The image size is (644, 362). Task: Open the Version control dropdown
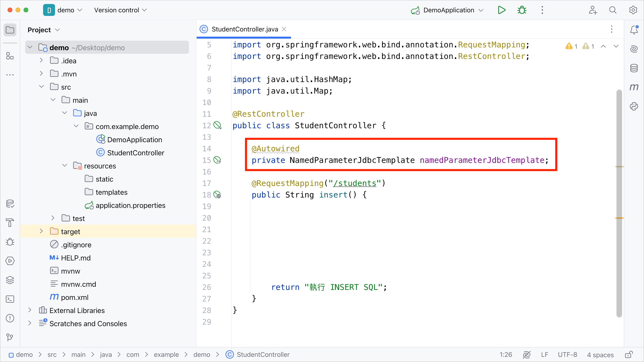120,10
